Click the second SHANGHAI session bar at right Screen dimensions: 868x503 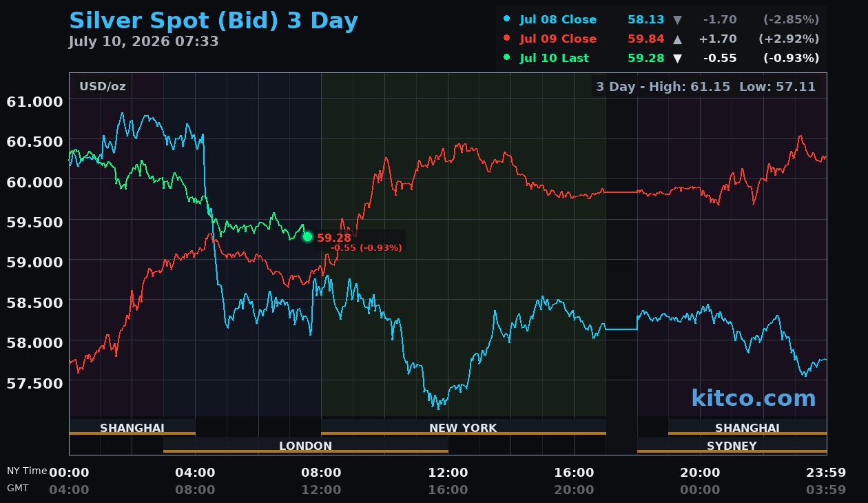747,427
